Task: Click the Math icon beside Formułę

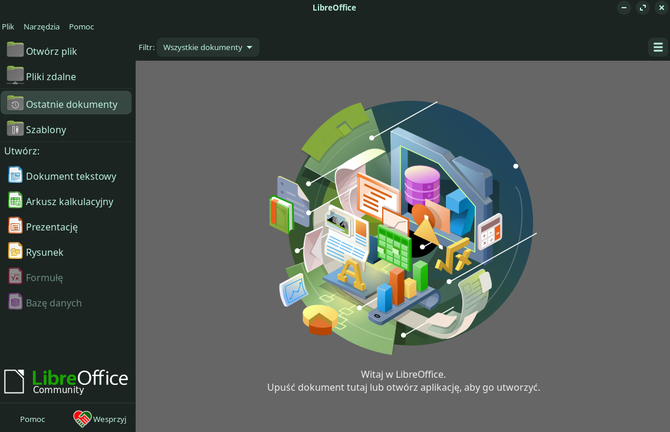Action: 15,276
